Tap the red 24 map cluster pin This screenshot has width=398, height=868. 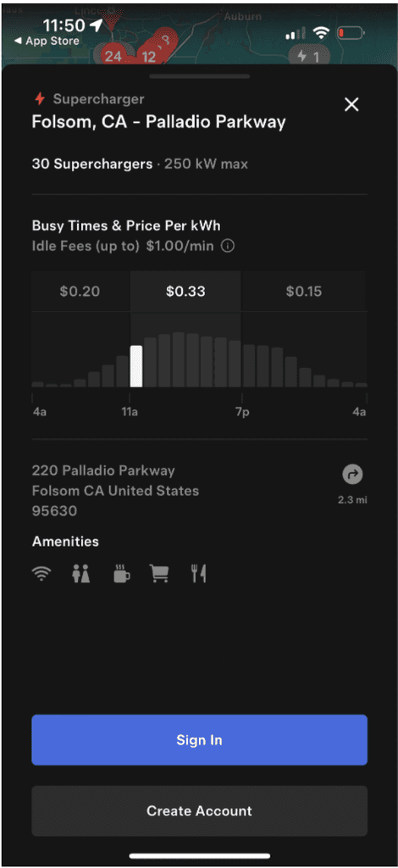113,56
